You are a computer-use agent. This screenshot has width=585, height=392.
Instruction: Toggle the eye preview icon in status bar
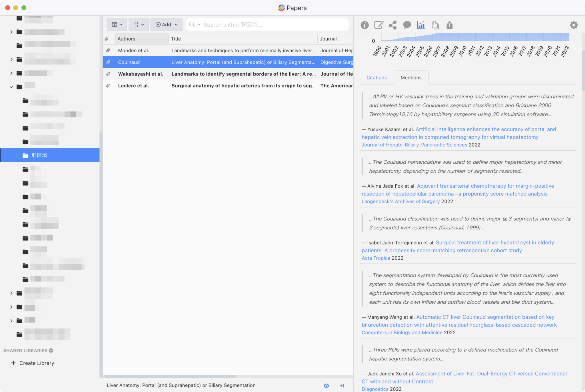326,386
